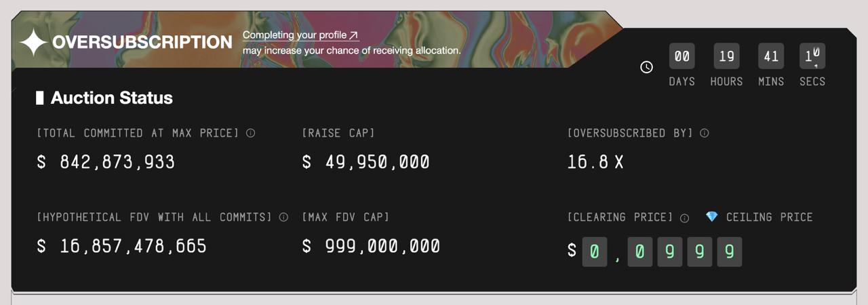The width and height of the screenshot is (868, 305).
Task: Click info icon beside Oversubscribed By
Action: click(x=704, y=134)
